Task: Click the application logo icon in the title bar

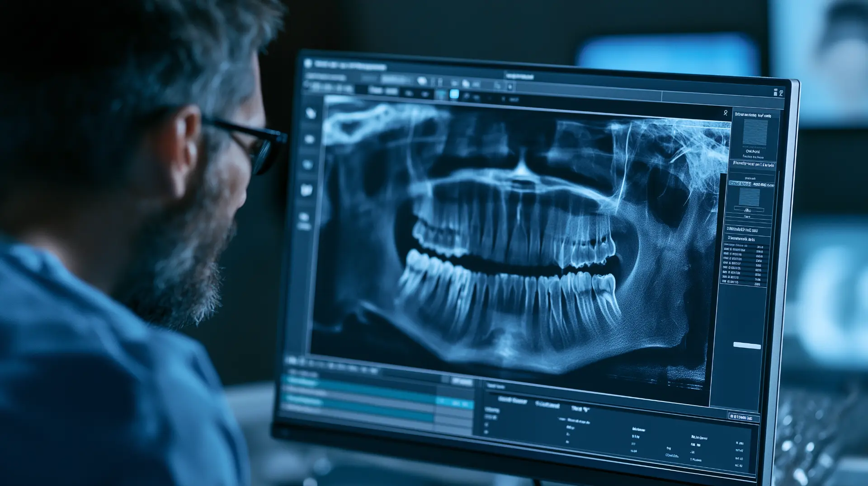Action: click(308, 63)
